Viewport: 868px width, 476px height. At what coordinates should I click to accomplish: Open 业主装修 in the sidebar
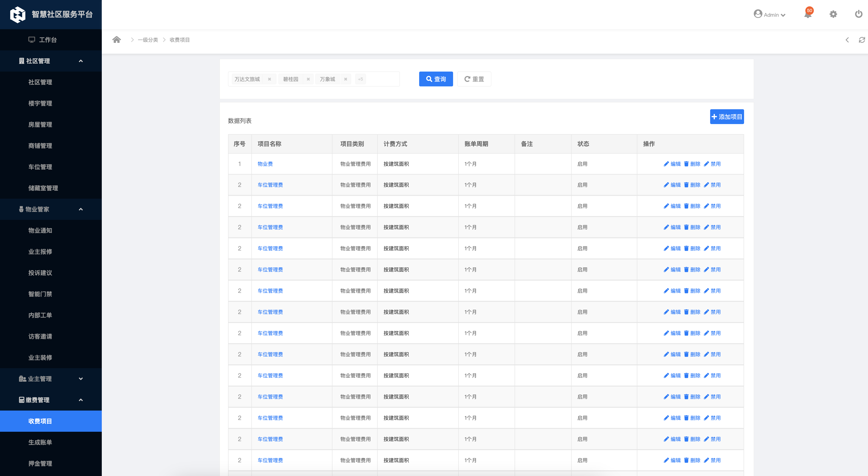[51, 358]
